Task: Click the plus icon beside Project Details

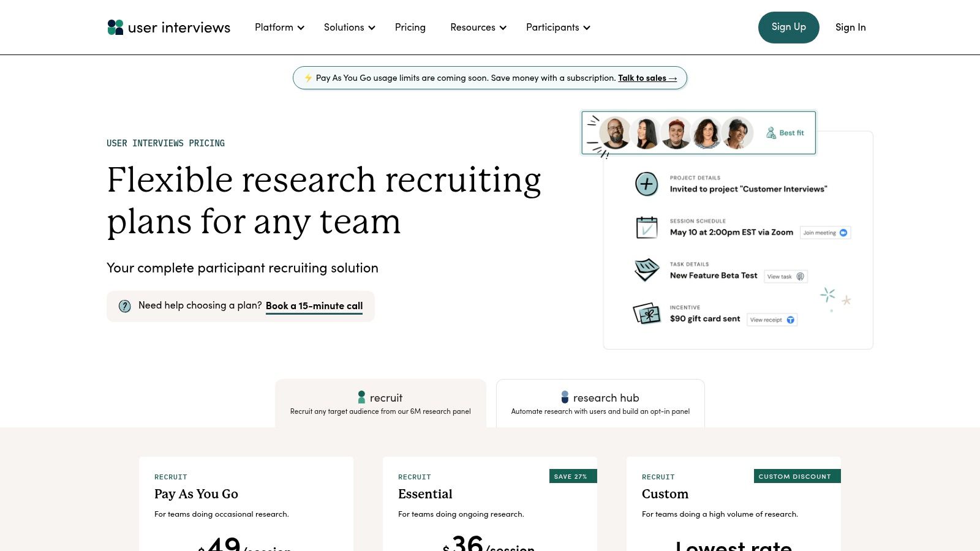Action: click(646, 184)
